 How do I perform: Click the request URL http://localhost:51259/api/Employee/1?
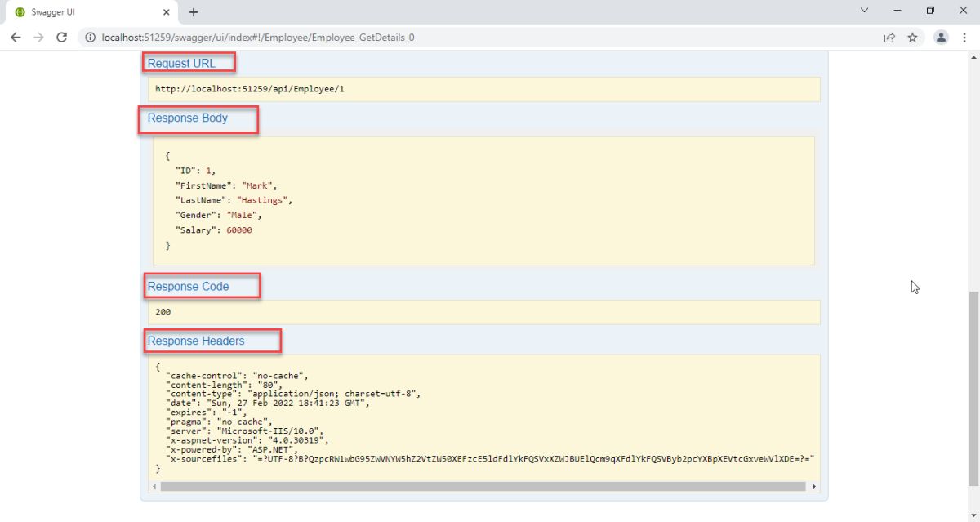(x=250, y=89)
